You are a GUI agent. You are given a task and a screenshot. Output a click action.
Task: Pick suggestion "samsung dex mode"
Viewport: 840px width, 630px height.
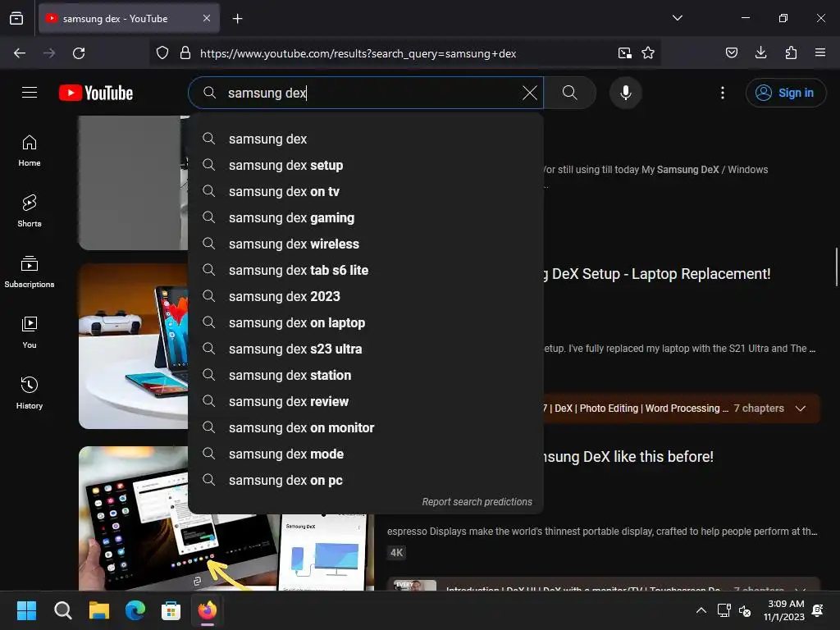(x=365, y=454)
